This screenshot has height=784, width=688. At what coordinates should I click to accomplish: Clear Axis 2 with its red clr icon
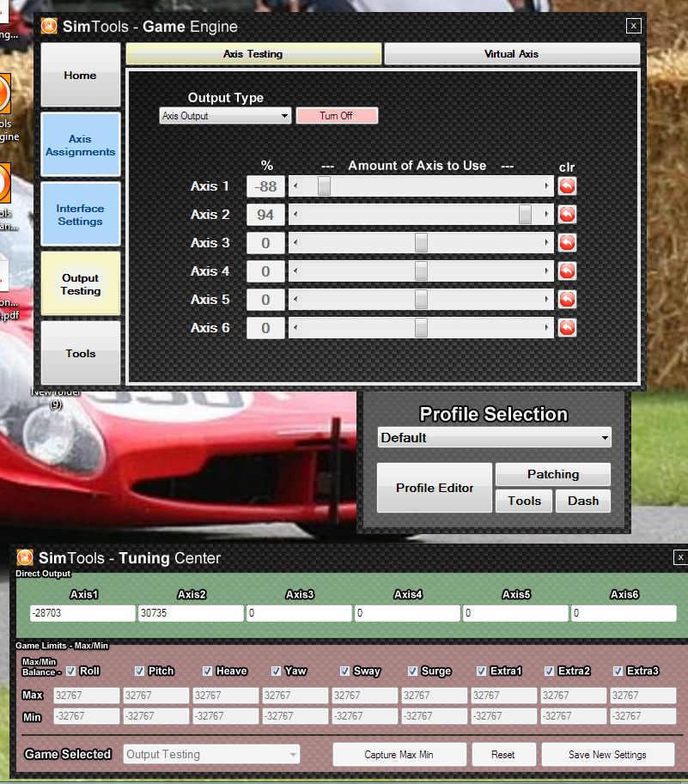[567, 215]
